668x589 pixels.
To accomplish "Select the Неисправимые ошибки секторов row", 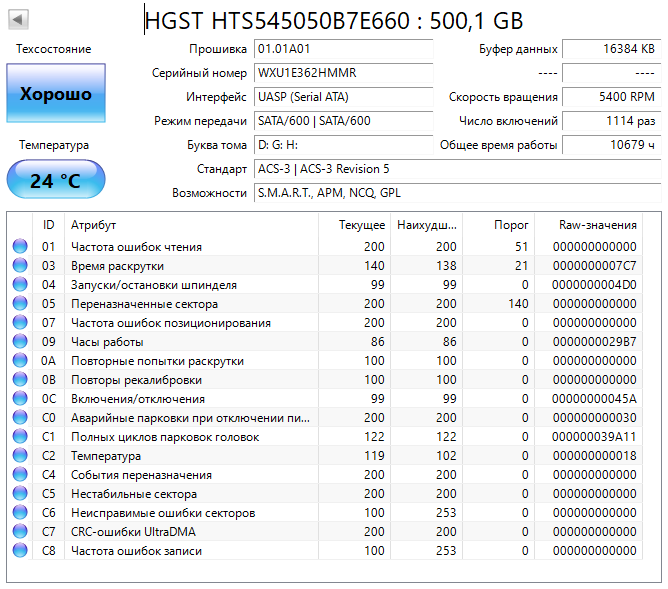I will pos(326,512).
